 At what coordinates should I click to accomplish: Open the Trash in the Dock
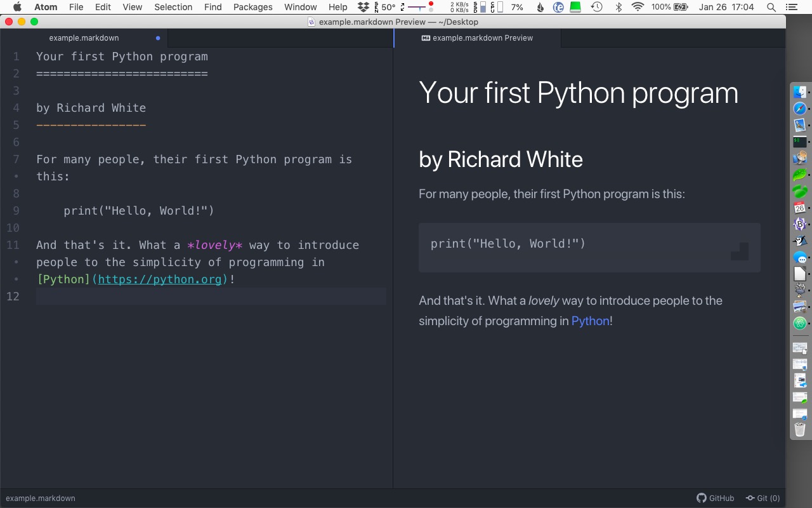click(799, 430)
